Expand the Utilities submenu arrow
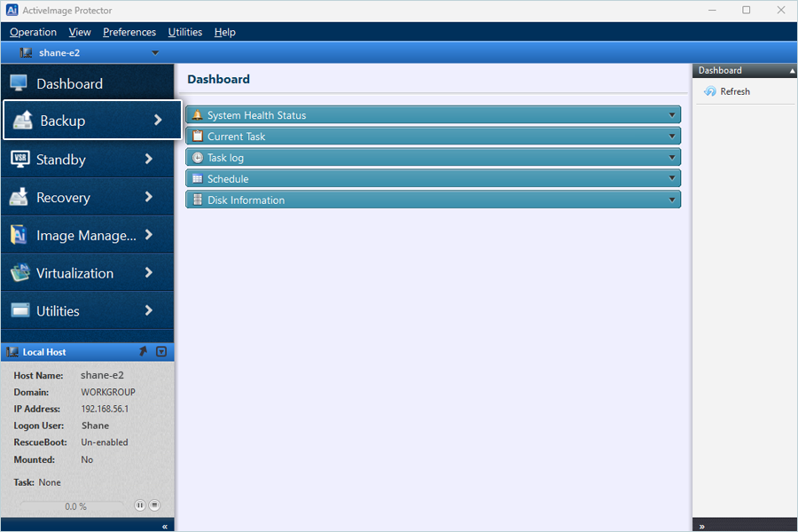This screenshot has width=798, height=532. coord(149,310)
